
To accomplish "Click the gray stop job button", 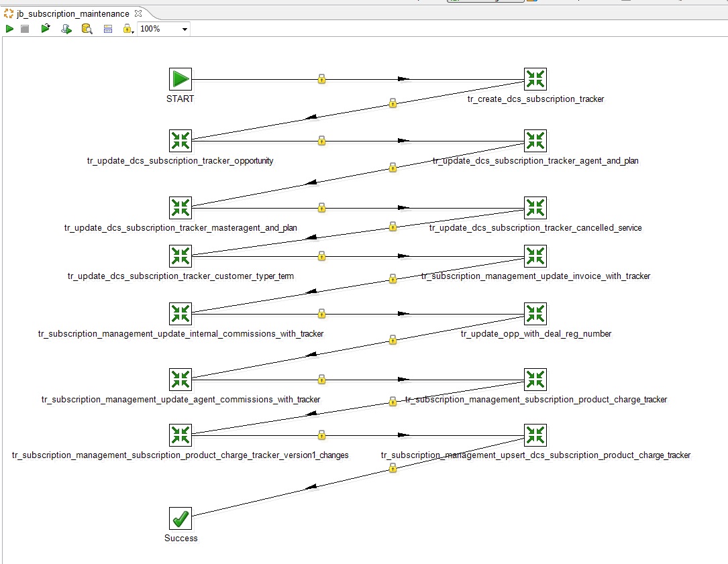I will tap(25, 29).
